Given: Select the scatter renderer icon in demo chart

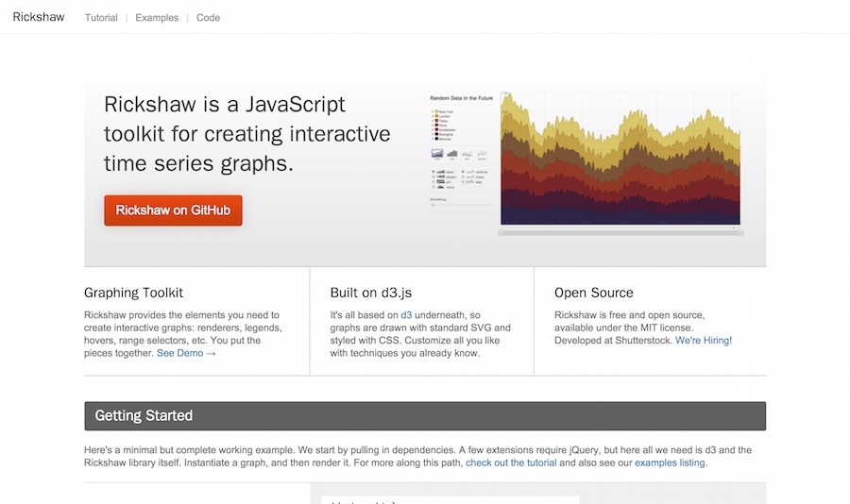Looking at the screenshot, I should [482, 153].
